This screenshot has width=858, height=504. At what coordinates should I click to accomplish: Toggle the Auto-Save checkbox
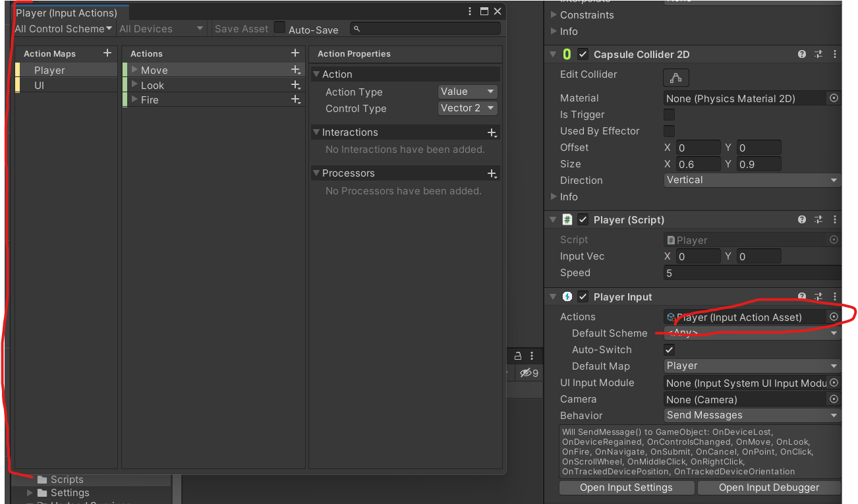280,28
